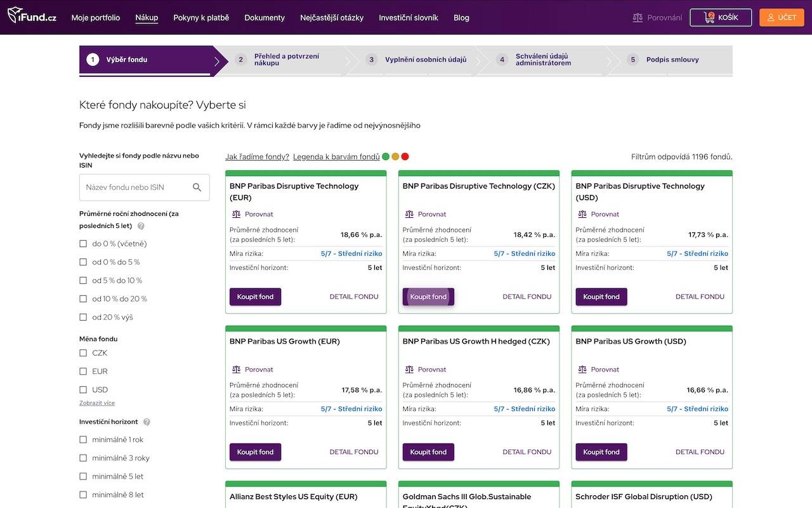812x508 pixels.
Task: Tick the 'minimálně 8 let' horizon checkbox
Action: [x=83, y=495]
